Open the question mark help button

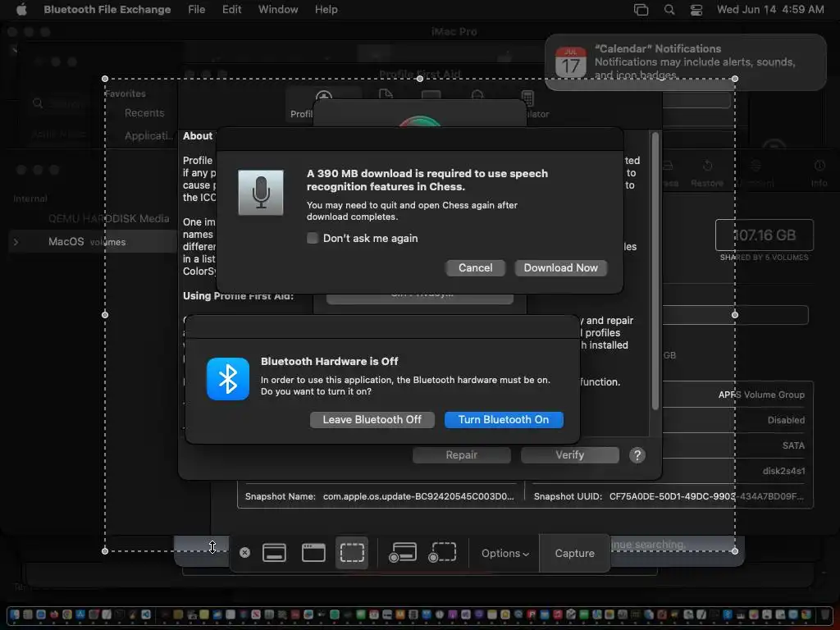pos(637,455)
